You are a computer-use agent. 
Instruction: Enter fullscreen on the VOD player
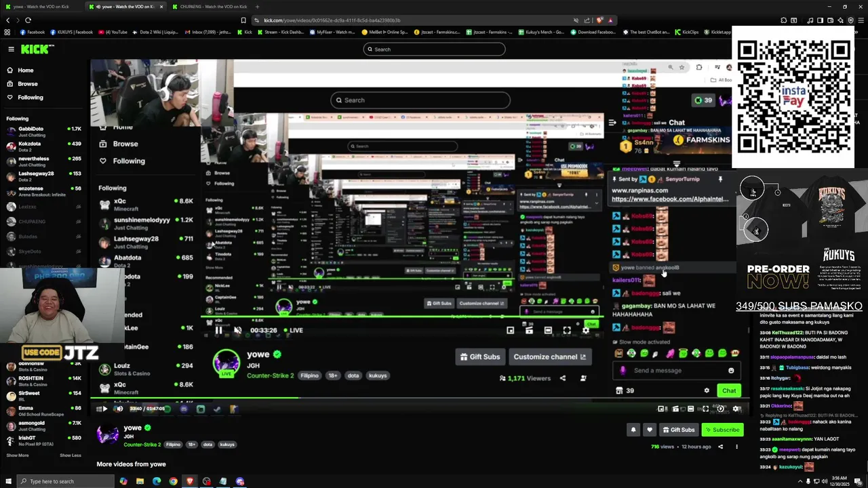[x=705, y=409]
